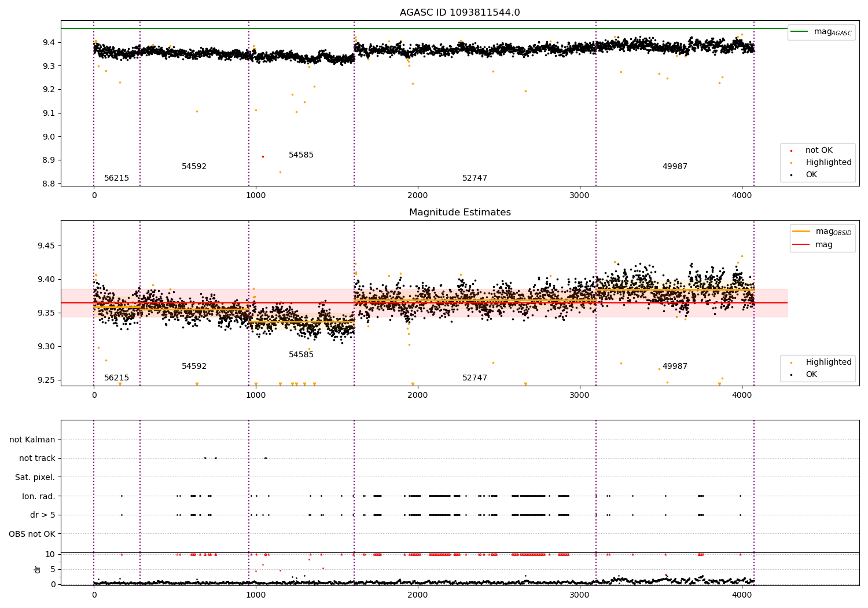Screen dimensions: 868x608
Task: Click the 'not track' axis label
Action: tap(37, 459)
